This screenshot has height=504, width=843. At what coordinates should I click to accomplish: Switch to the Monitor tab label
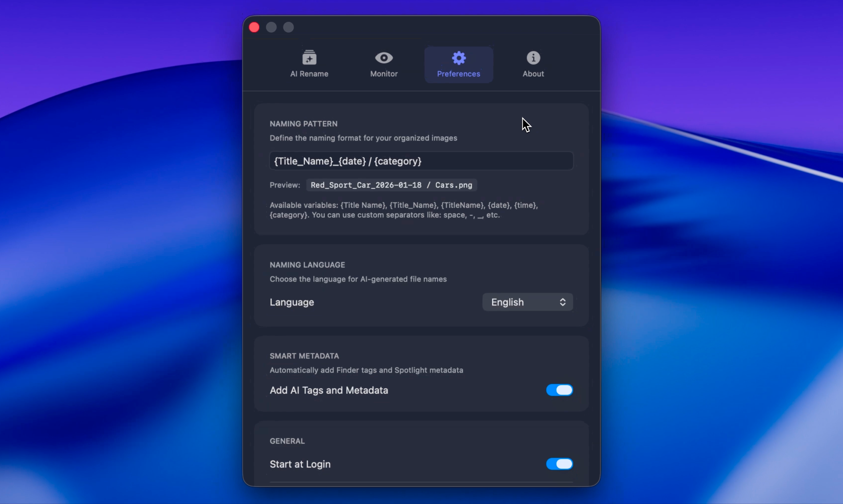tap(384, 74)
